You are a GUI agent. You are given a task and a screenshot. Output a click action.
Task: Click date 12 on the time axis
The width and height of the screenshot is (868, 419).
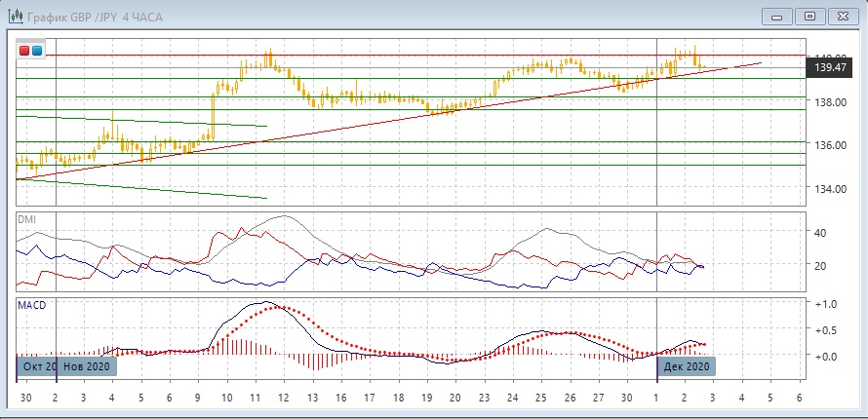[284, 399]
